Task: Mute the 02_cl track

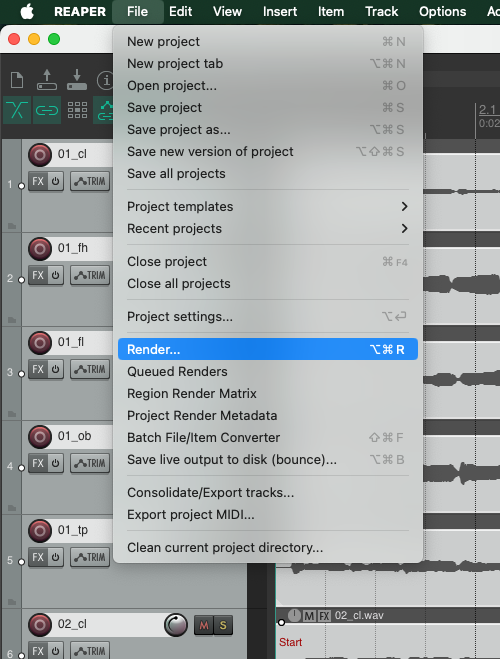Action: coord(204,625)
